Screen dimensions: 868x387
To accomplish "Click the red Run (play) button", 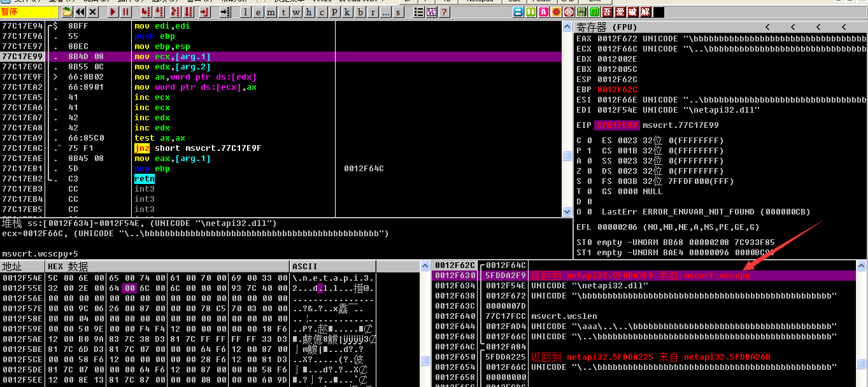I will (x=113, y=12).
